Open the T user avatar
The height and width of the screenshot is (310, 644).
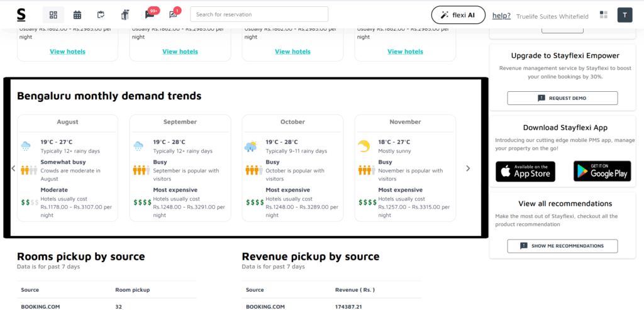tap(625, 15)
